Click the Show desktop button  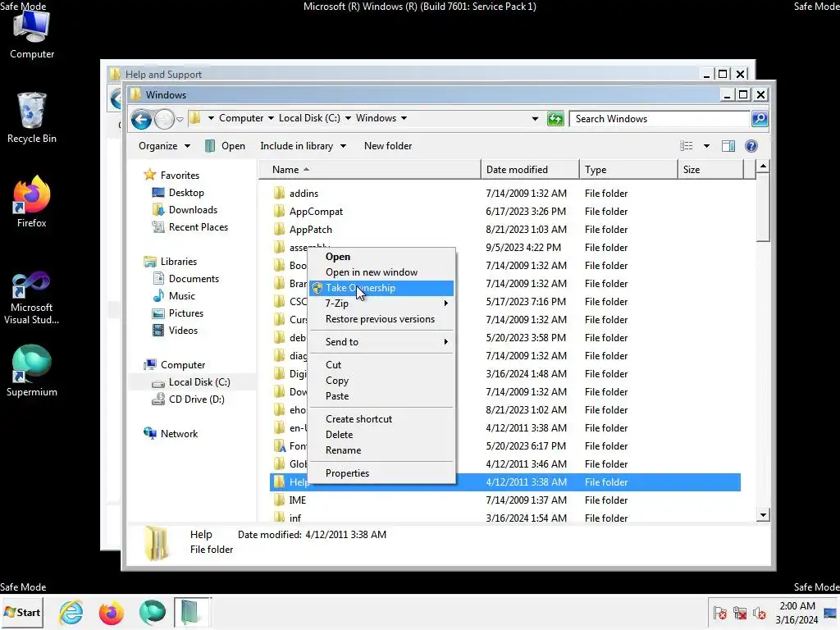coord(832,612)
